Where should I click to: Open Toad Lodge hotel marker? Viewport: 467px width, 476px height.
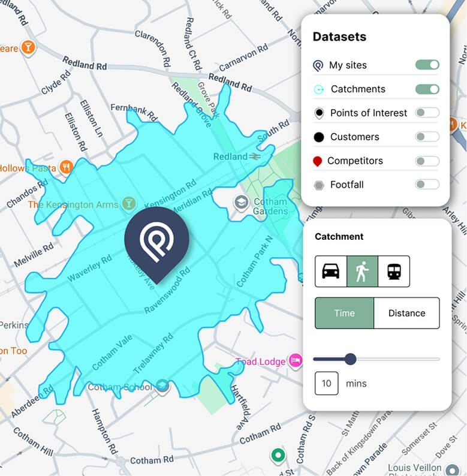click(x=295, y=361)
